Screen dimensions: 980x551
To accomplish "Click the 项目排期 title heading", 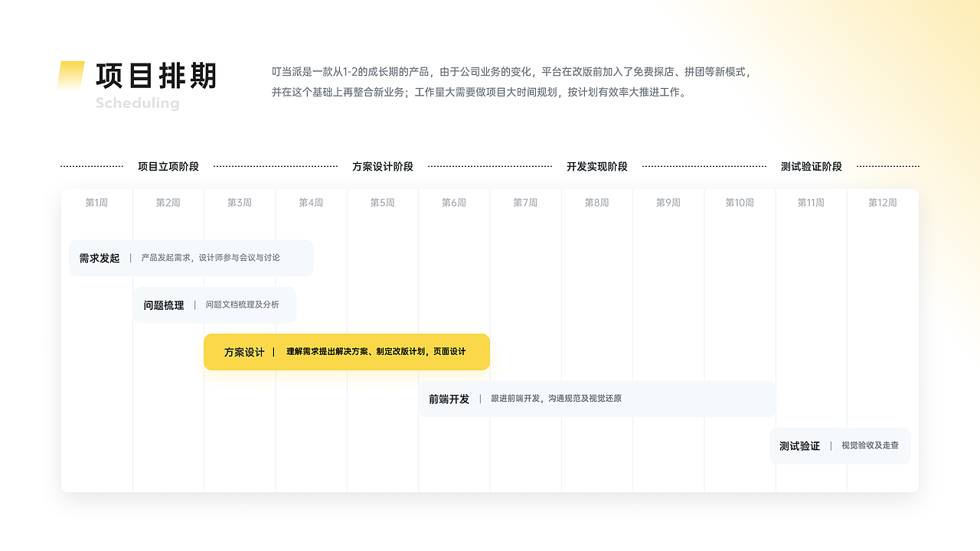I will click(x=156, y=76).
